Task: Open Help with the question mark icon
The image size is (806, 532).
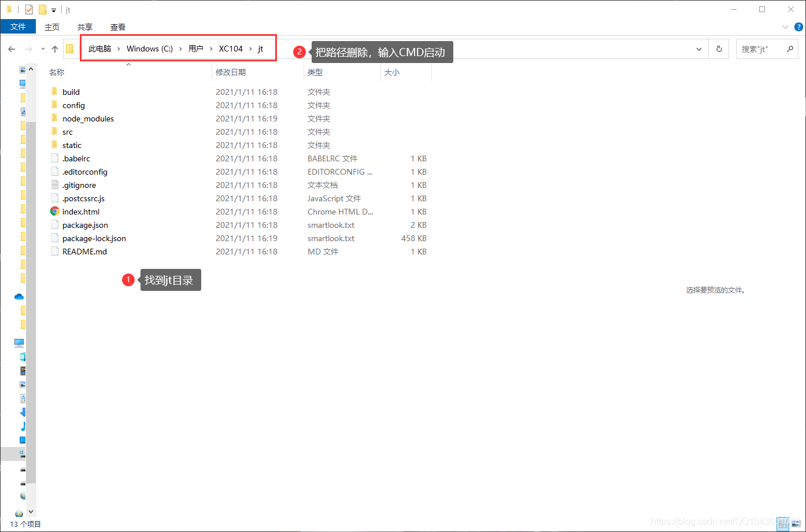Action: 799,27
